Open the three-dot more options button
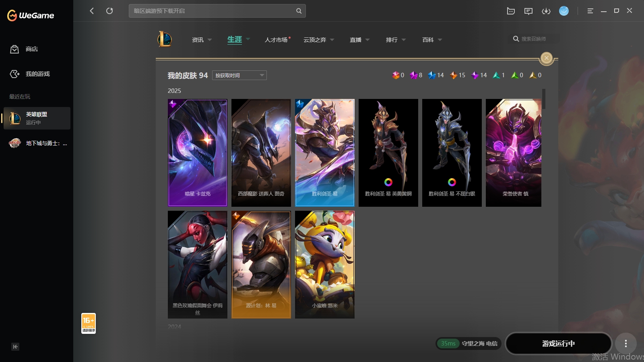The height and width of the screenshot is (362, 644). pos(625,343)
